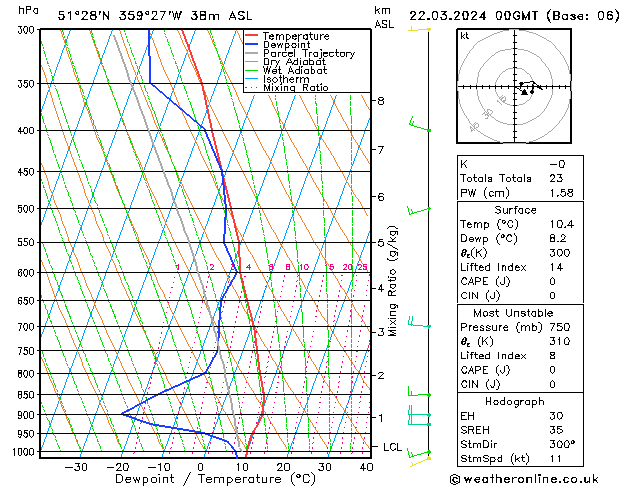The width and height of the screenshot is (629, 486).
Task: Click the yellow wind barb at 300 hPa
Action: point(420,29)
